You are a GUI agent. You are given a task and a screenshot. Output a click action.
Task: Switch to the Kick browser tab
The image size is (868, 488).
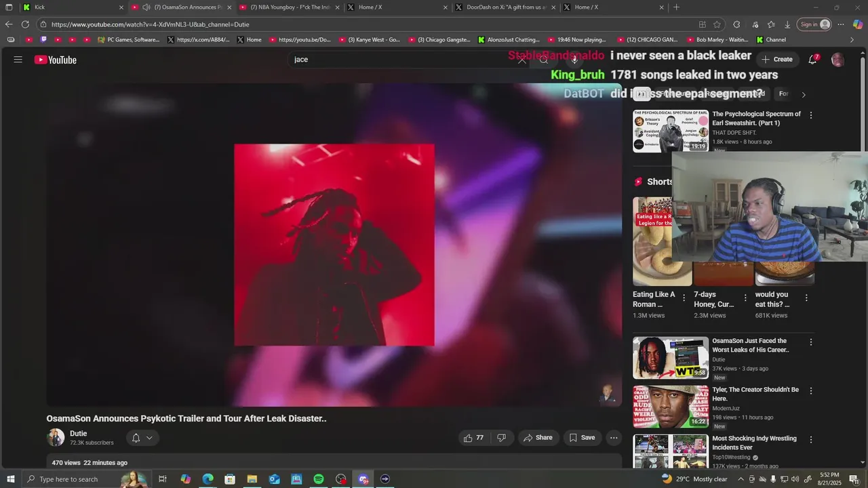click(72, 7)
